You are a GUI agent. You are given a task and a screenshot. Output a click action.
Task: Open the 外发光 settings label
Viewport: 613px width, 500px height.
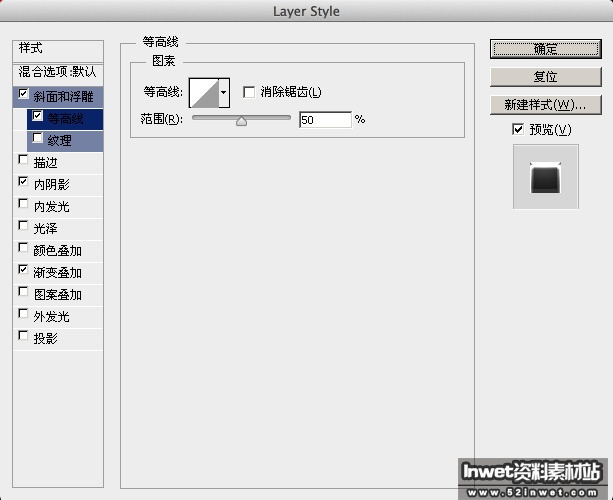tap(52, 317)
